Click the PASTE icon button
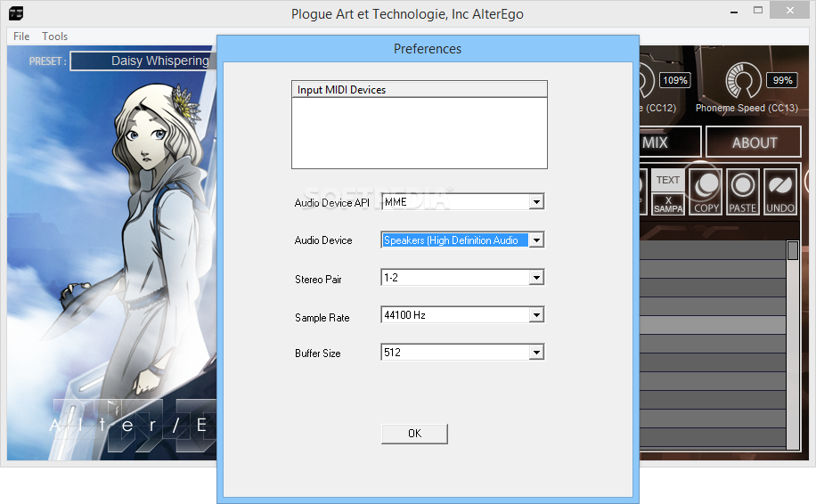 (743, 192)
